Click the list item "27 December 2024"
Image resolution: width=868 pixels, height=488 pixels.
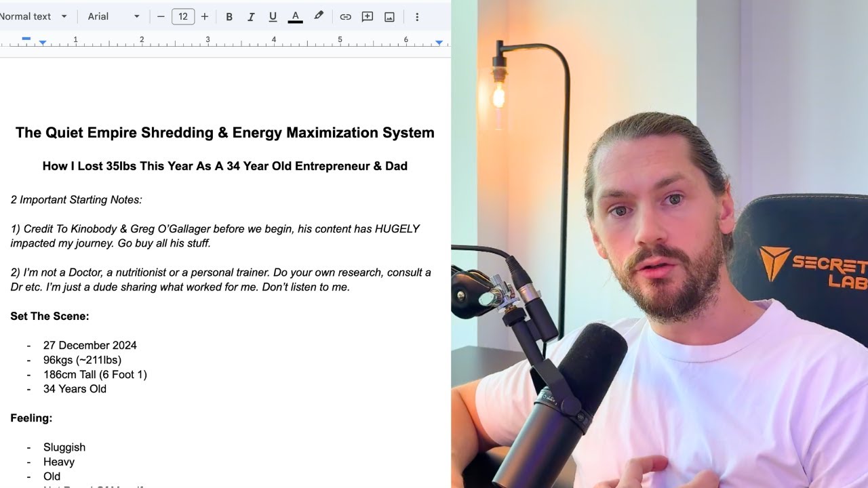90,346
